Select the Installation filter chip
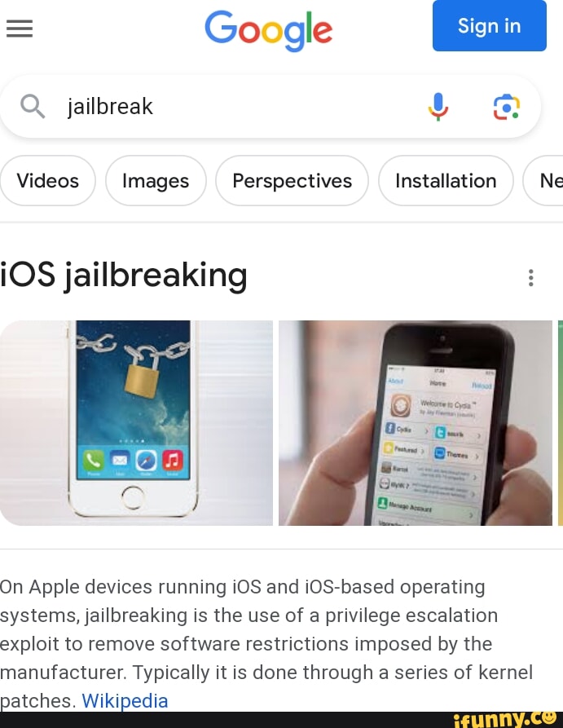Viewport: 563px width, 728px height. [446, 181]
